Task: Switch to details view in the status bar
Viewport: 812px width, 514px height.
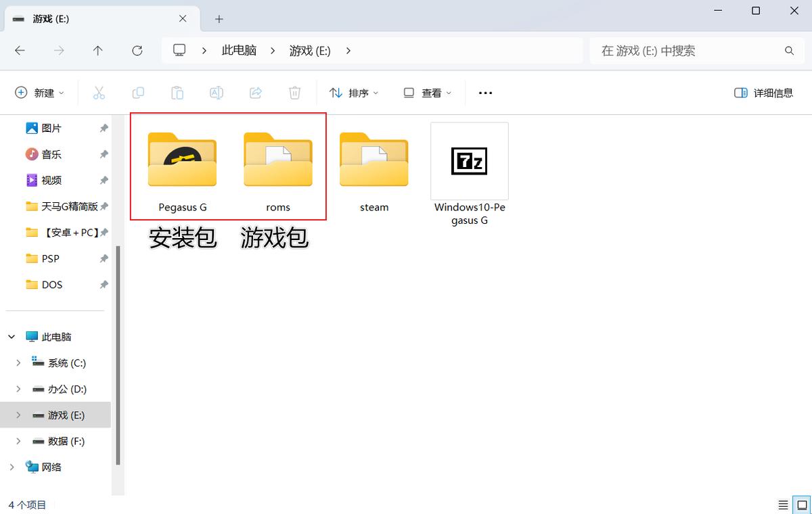Action: [x=784, y=505]
